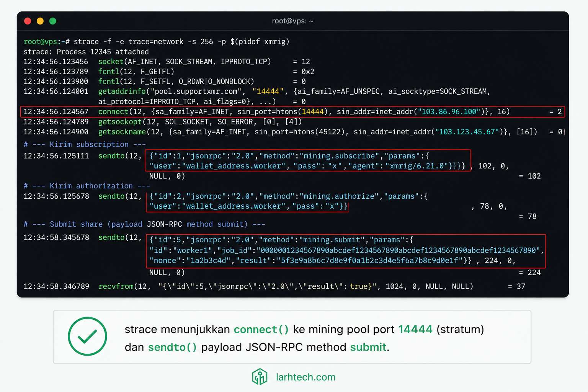Open the larhtech.com link
The image size is (588, 392).
tap(305, 377)
